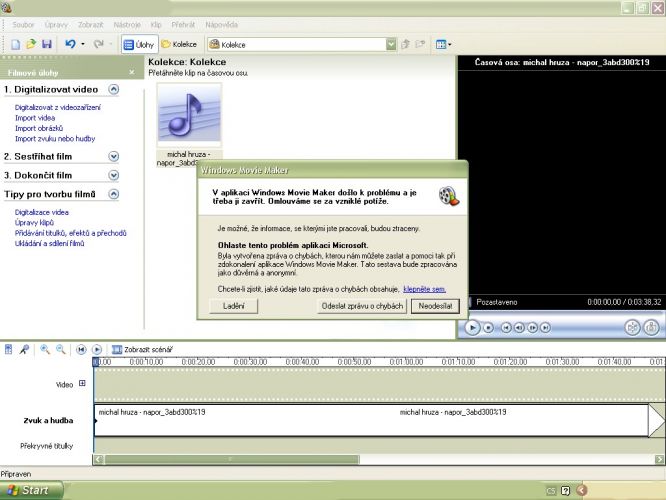Click the Back (rewind to start) monitor button
Screen dimensions: 666x500
(506, 328)
